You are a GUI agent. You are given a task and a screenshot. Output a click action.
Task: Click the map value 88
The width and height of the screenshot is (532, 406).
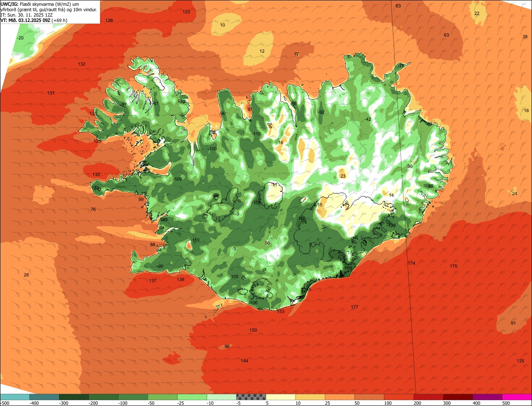pos(153,245)
